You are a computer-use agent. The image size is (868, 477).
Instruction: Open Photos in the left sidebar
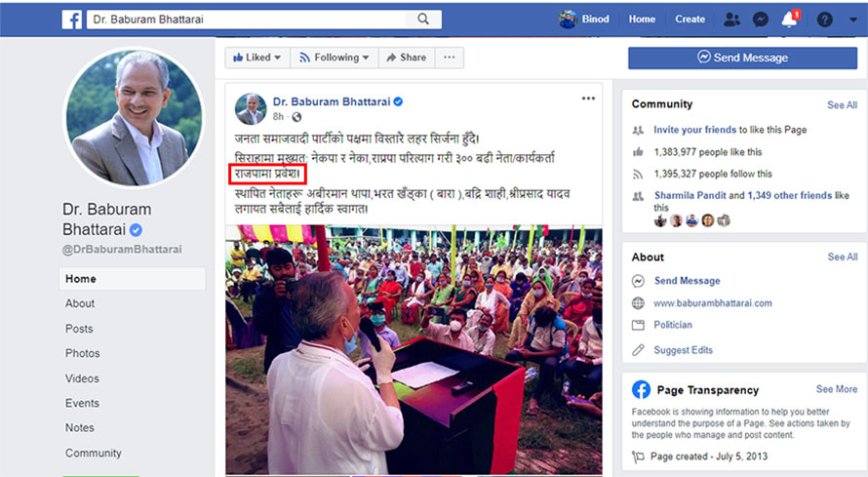tap(83, 353)
